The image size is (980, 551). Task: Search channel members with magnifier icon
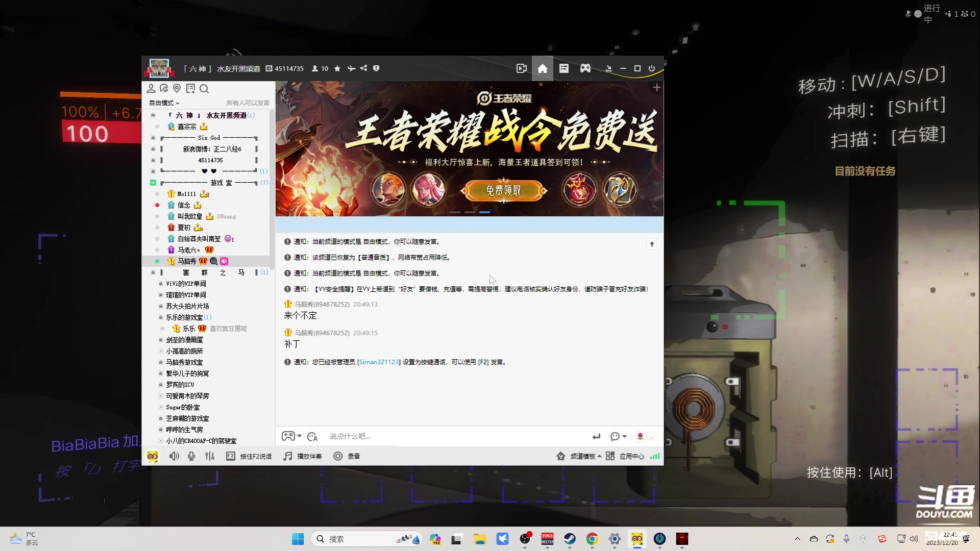[204, 89]
